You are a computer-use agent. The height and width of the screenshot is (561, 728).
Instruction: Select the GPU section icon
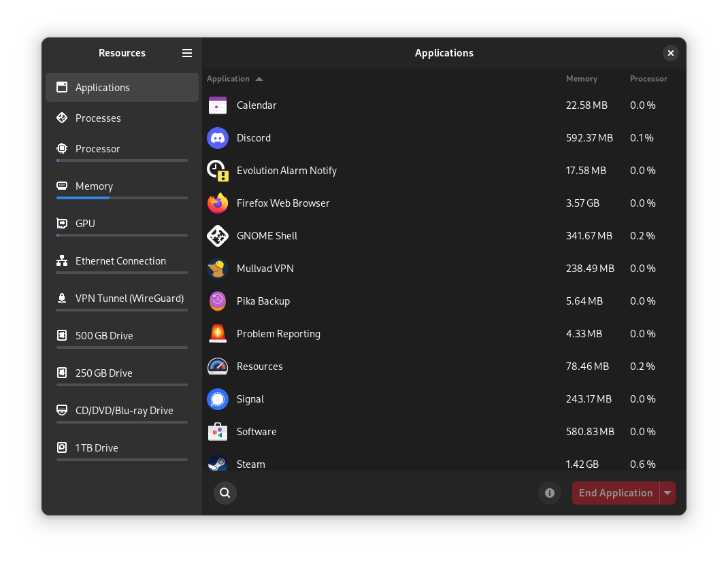click(63, 223)
